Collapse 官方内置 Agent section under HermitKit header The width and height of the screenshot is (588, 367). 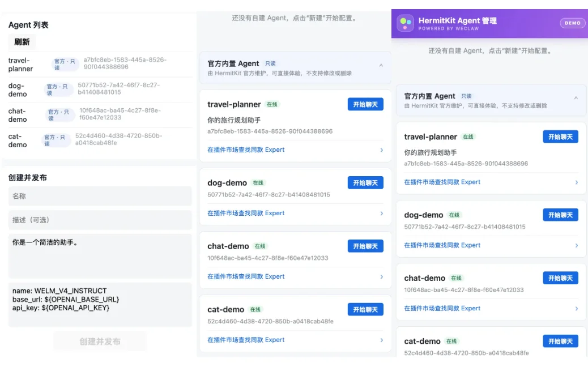click(576, 98)
